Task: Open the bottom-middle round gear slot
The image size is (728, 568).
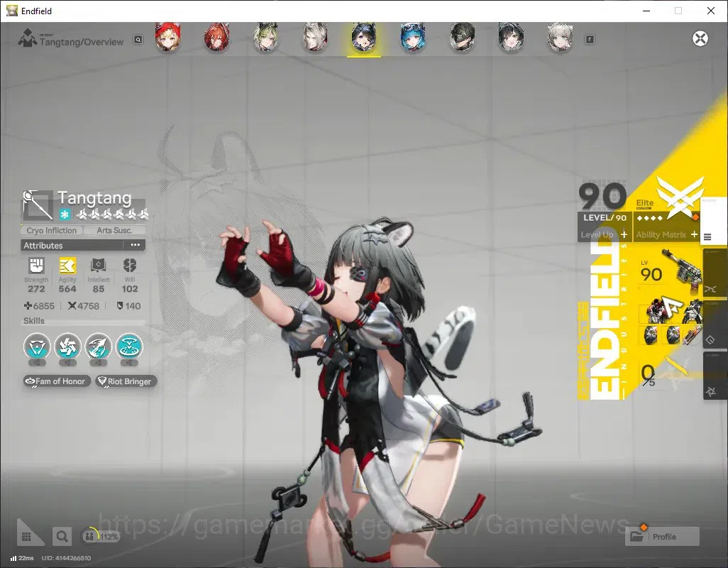Action: click(x=672, y=335)
